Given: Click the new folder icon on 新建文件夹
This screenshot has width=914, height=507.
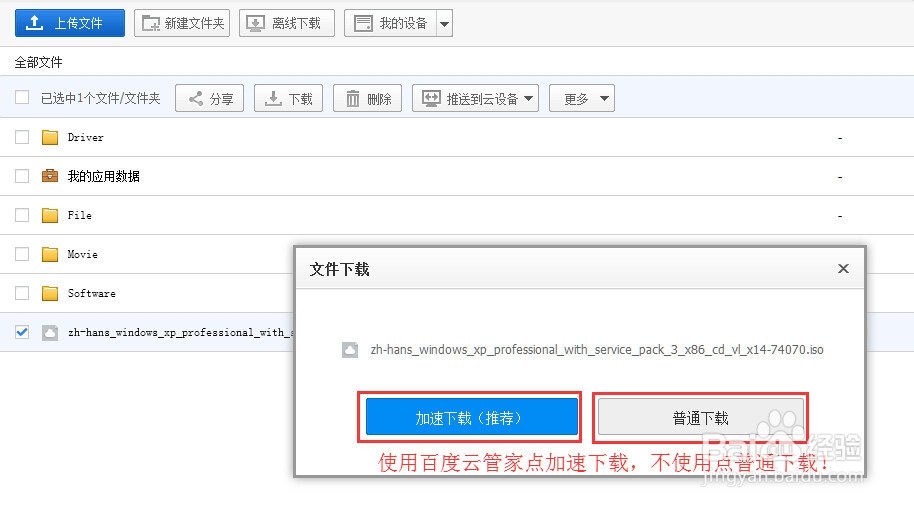Looking at the screenshot, I should pyautogui.click(x=151, y=23).
